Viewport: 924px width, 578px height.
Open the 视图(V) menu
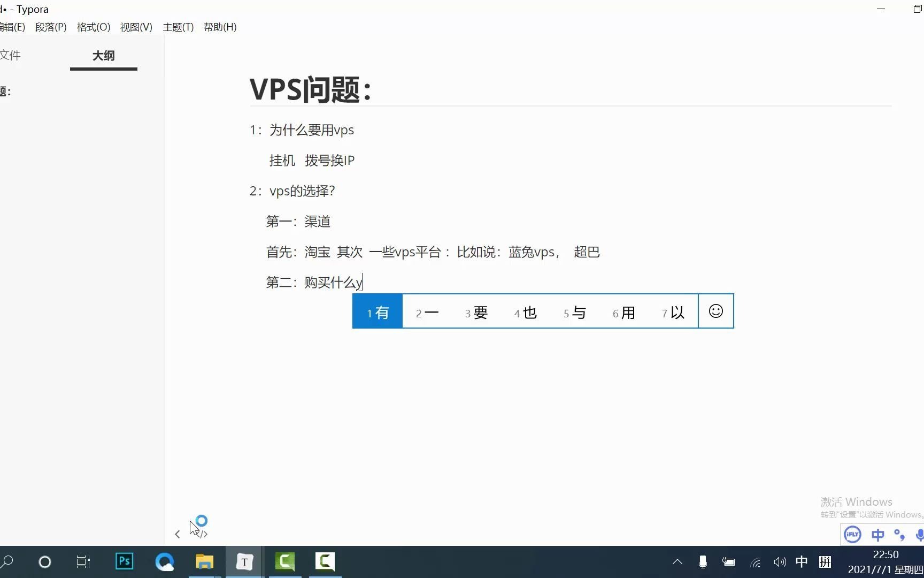[x=136, y=27]
